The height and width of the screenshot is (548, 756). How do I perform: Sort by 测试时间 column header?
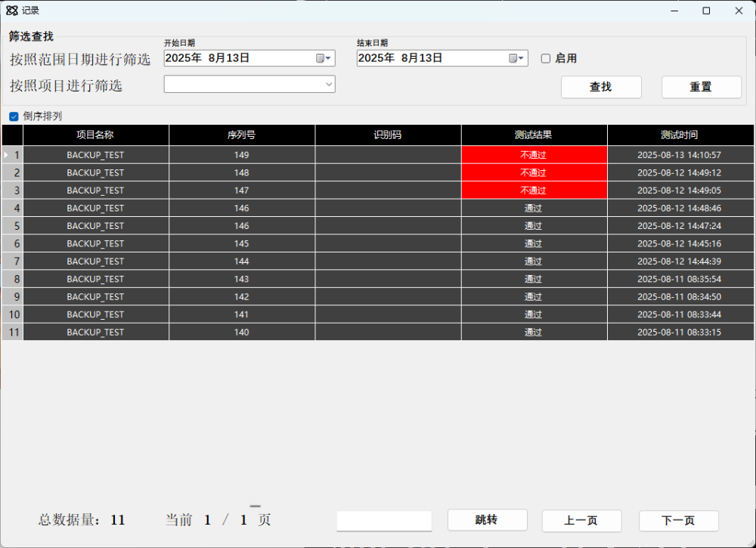click(679, 135)
